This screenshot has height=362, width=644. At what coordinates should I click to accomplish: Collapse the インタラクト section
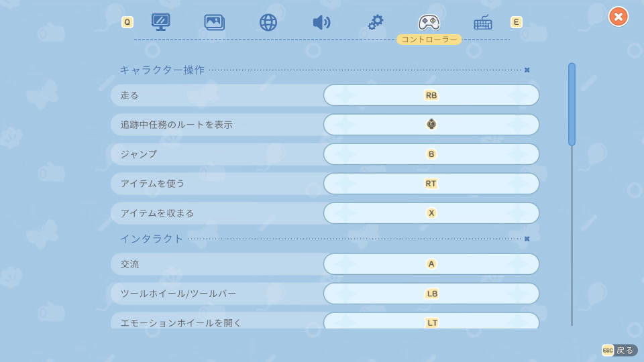527,239
